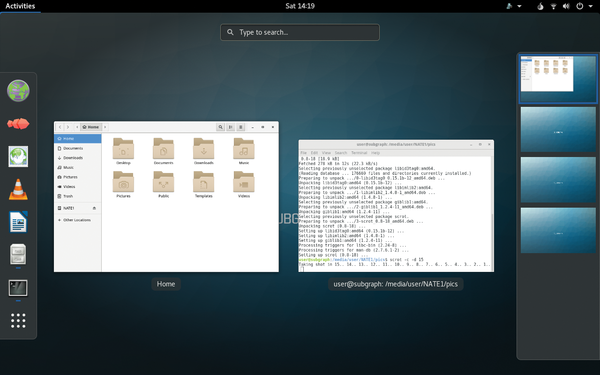This screenshot has height=375, width=600.
Task: Select Documents in Files sidebar
Action: [78, 148]
